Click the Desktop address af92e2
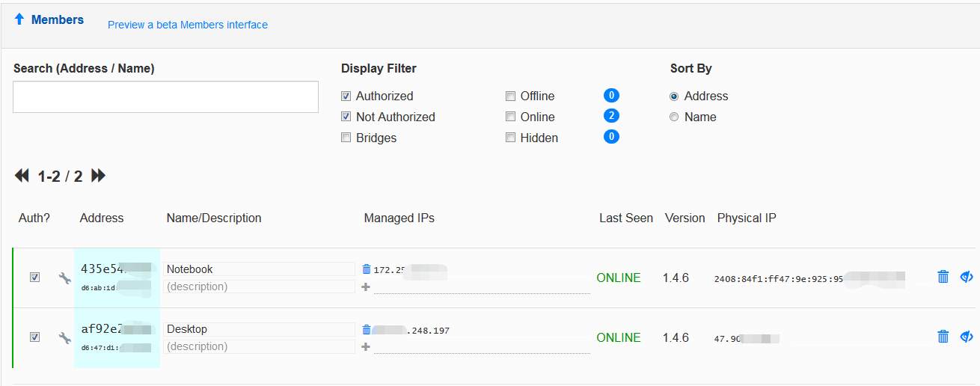 116,329
